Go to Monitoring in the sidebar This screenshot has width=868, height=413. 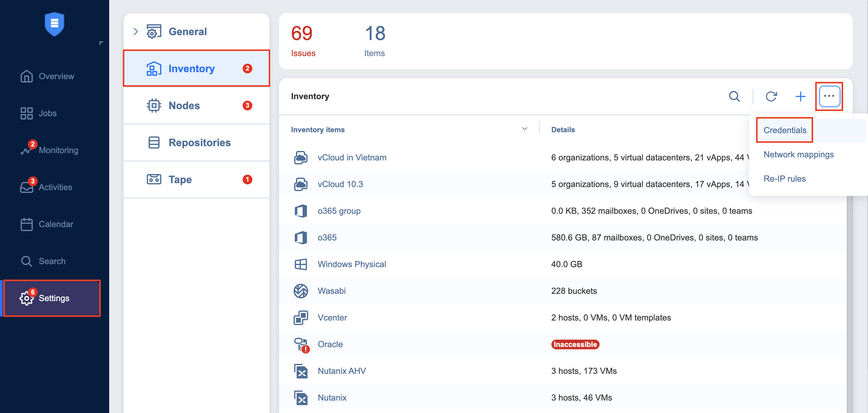[58, 150]
